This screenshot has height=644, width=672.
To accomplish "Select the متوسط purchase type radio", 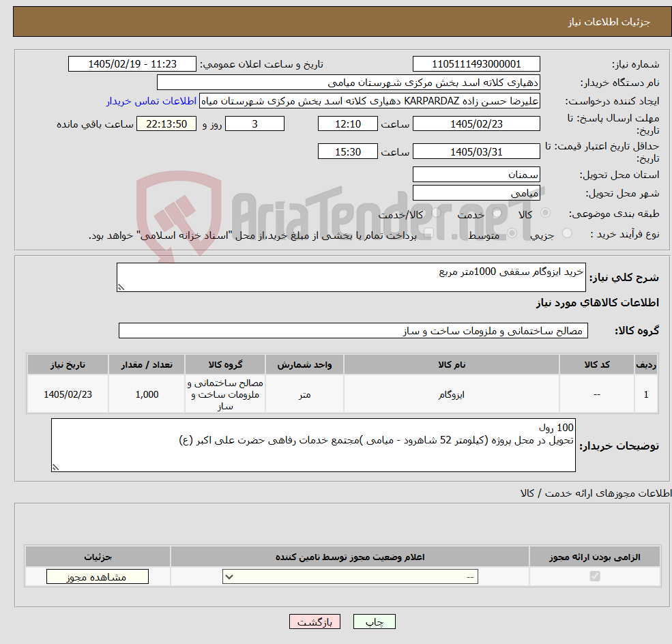I will point(512,233).
